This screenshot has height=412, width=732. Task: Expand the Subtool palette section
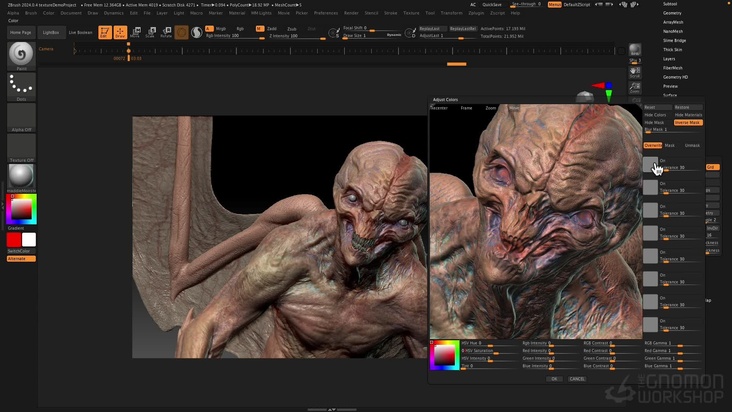[x=670, y=4]
